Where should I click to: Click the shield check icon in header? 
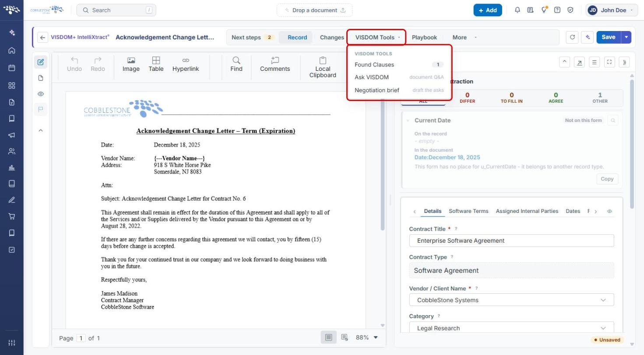click(570, 10)
